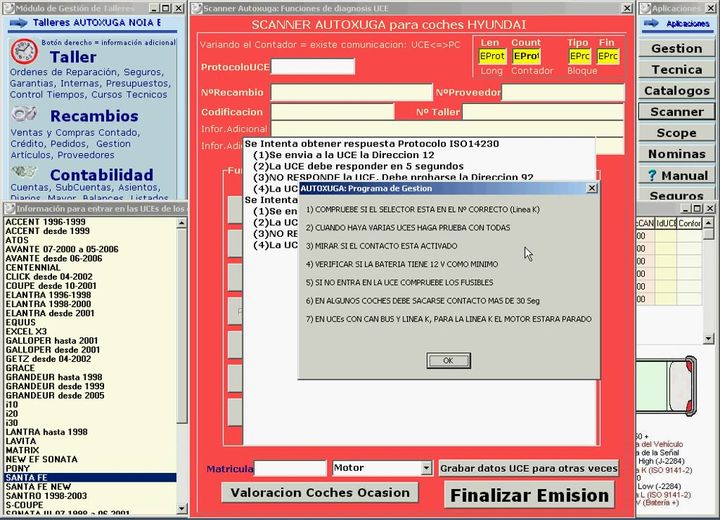Screen dimensions: 720x520
Task: Click Grabar datos UCE para otras veces
Action: click(529, 468)
